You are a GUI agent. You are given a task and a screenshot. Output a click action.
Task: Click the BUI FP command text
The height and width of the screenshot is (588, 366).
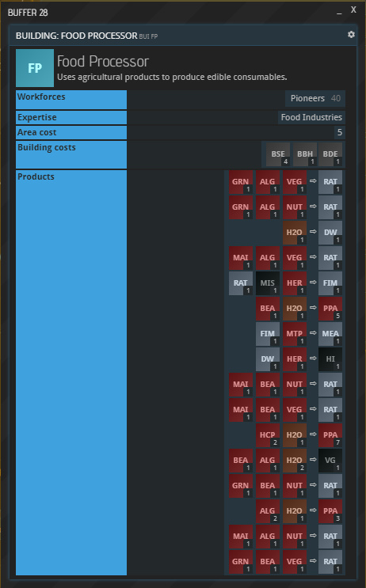(x=148, y=36)
